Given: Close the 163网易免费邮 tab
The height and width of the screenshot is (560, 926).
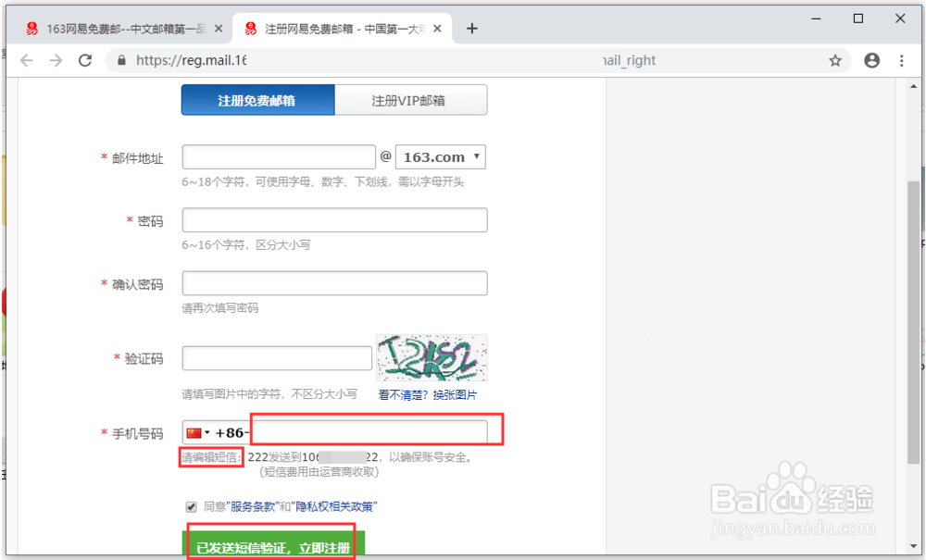Looking at the screenshot, I should tap(219, 29).
